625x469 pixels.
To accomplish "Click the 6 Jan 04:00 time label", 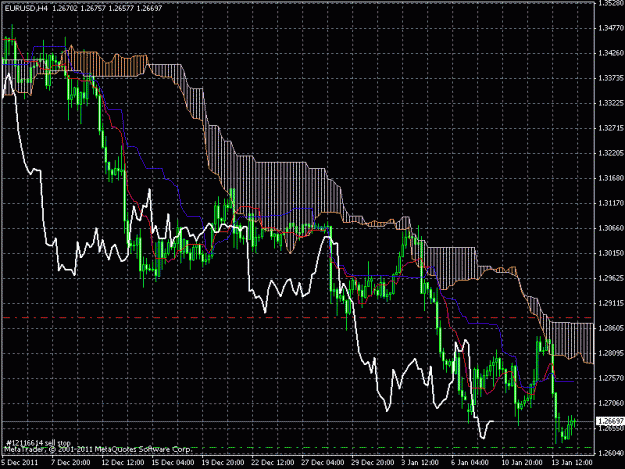I will click(470, 462).
